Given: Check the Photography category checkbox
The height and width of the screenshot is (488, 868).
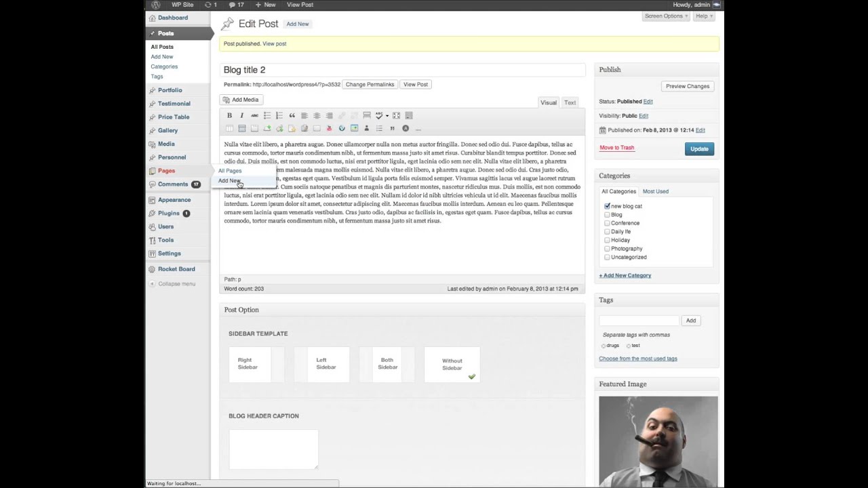Looking at the screenshot, I should (x=607, y=249).
